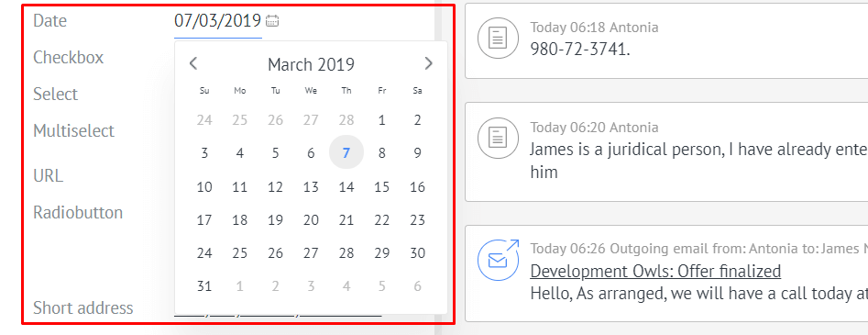Open the 'Development Owls: Offer finalized' email link
This screenshot has height=335, width=868.
coord(655,272)
